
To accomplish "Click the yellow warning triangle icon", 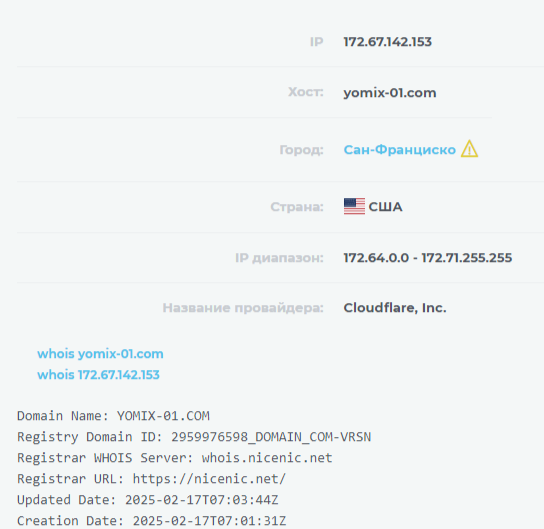I will click(469, 149).
